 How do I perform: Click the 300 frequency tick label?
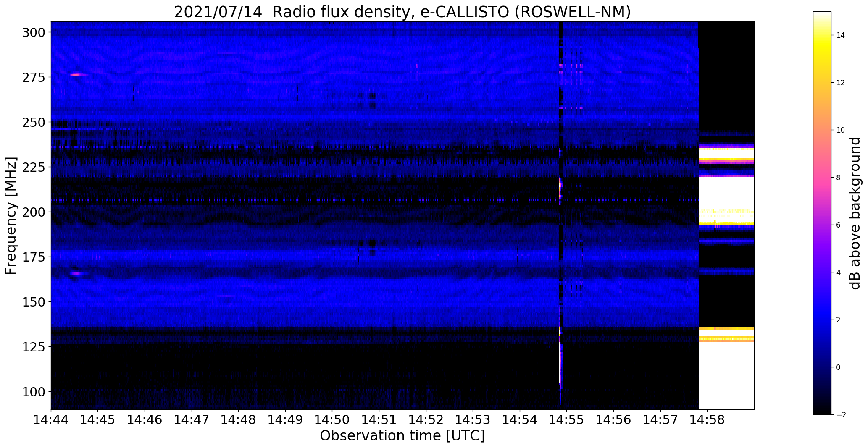point(34,32)
